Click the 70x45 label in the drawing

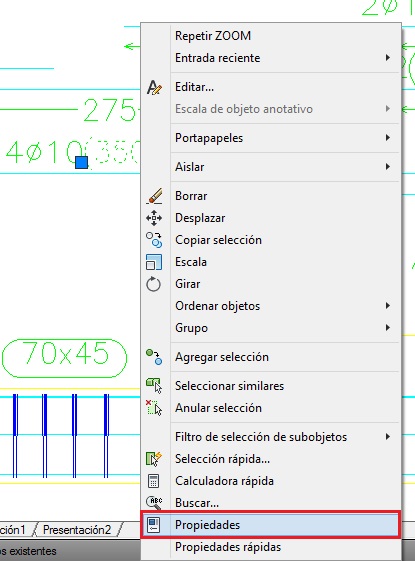[65, 353]
